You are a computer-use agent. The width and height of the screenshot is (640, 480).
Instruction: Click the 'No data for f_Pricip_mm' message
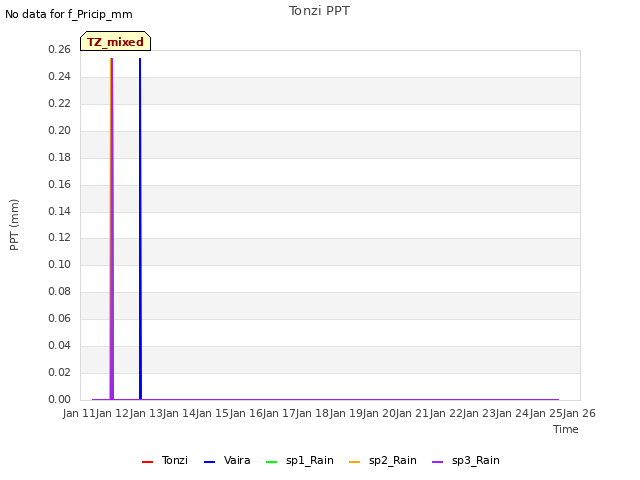coord(69,14)
